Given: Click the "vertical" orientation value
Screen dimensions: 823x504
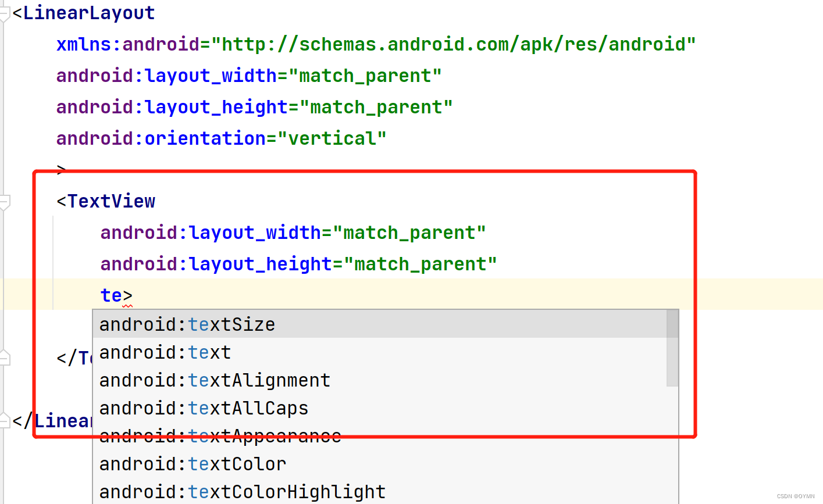Looking at the screenshot, I should pyautogui.click(x=332, y=138).
